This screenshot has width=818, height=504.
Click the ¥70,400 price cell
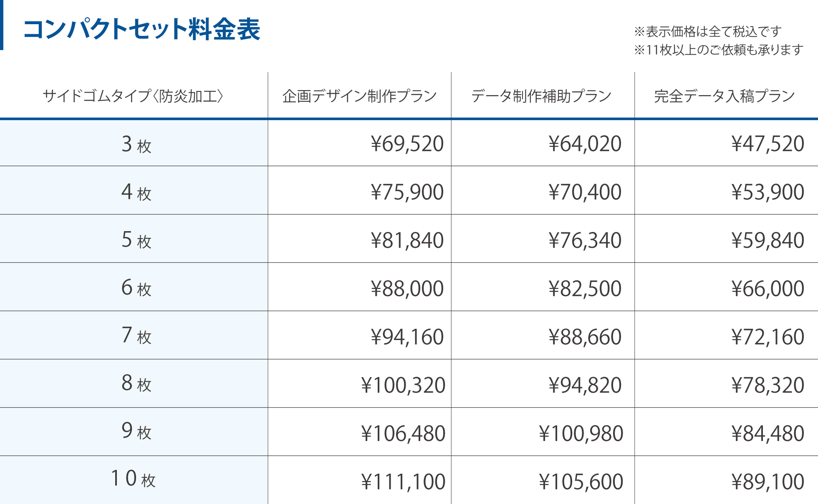(x=585, y=192)
